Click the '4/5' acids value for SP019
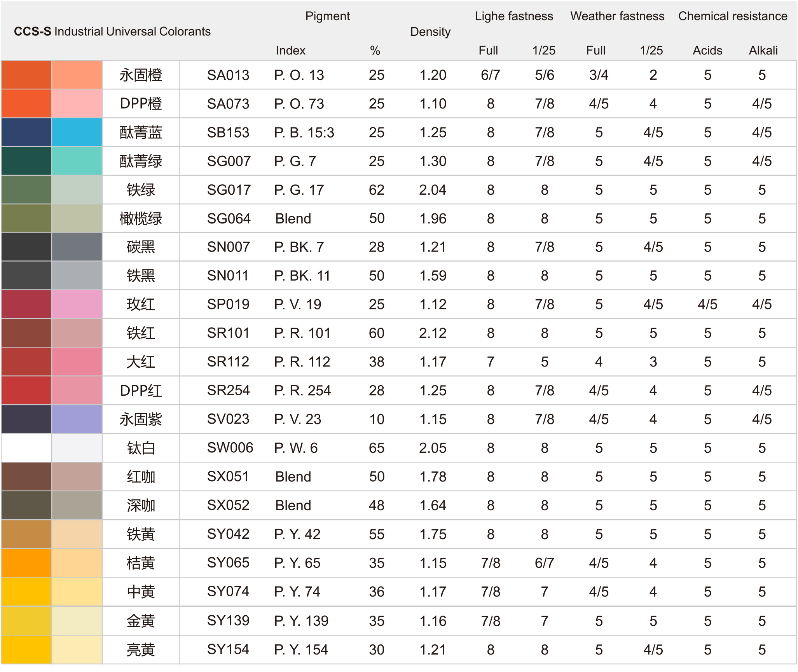 click(x=707, y=304)
